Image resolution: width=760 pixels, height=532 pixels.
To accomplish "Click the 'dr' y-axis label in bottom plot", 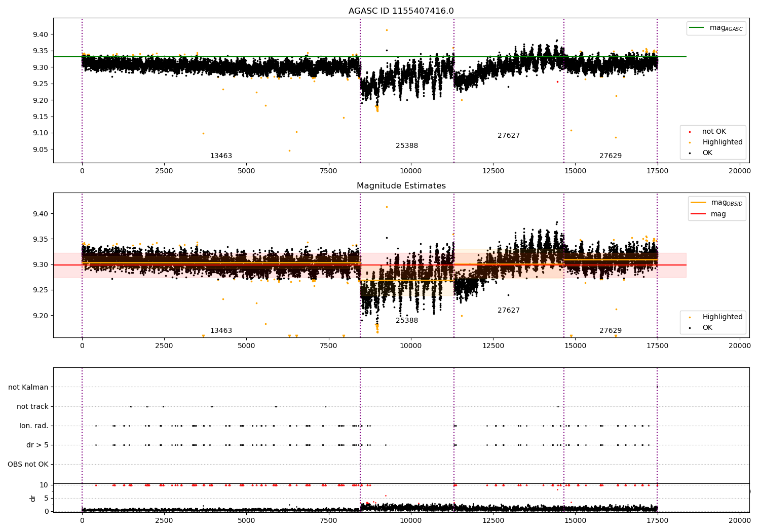I will coord(33,498).
